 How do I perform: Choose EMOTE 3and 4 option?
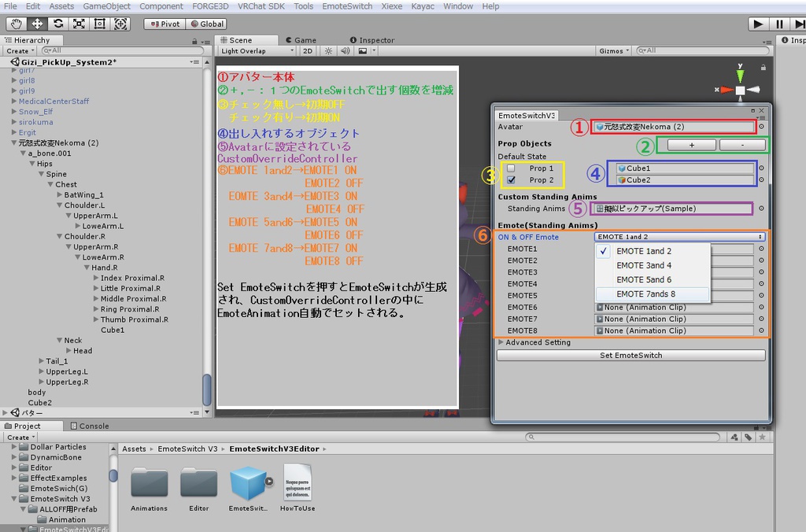653,265
